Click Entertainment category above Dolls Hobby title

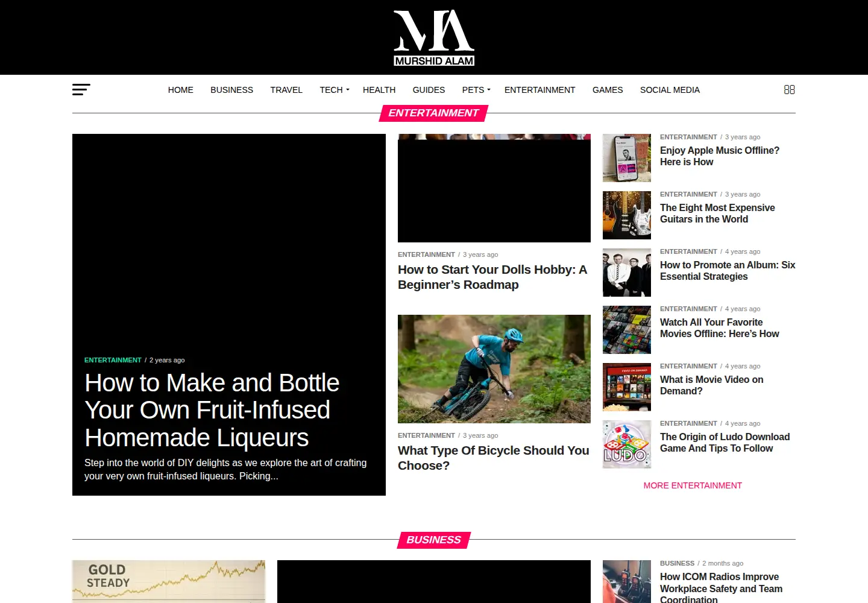(x=426, y=254)
